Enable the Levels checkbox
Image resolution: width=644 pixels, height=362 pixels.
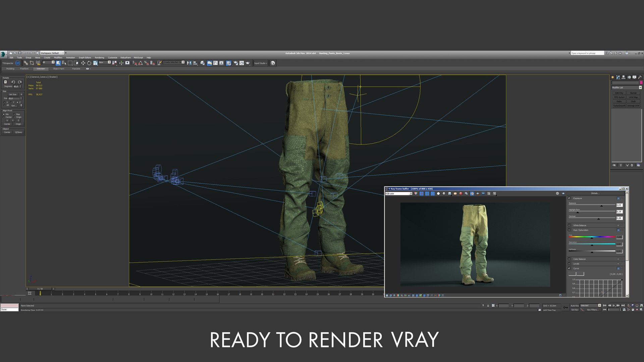569,263
